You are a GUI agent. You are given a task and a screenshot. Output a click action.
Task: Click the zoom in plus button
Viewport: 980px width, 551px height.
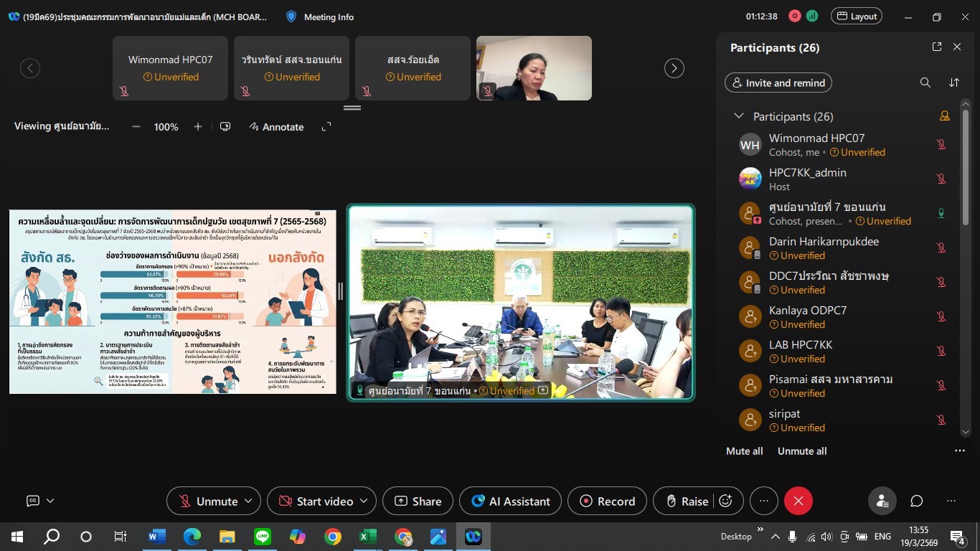(x=198, y=127)
